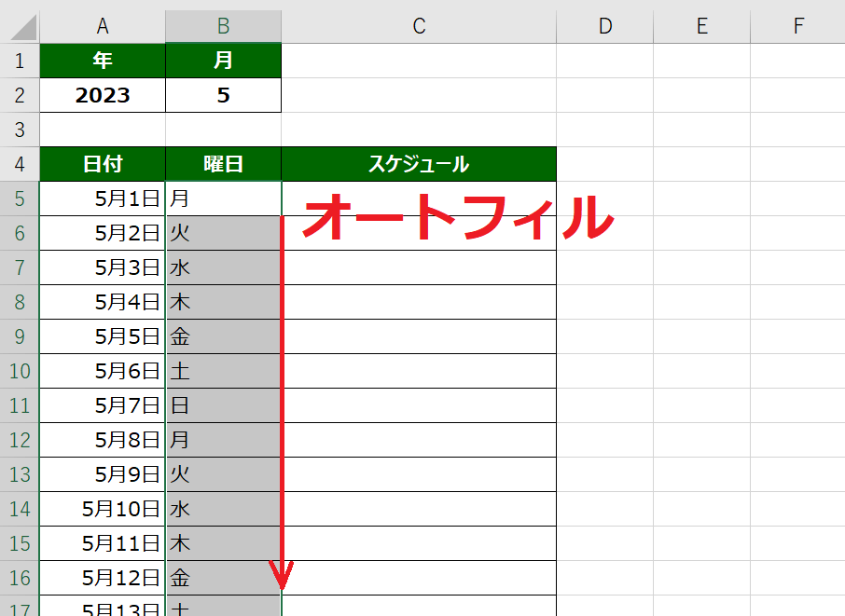Select weekday cell B5 showing 月

(223, 198)
